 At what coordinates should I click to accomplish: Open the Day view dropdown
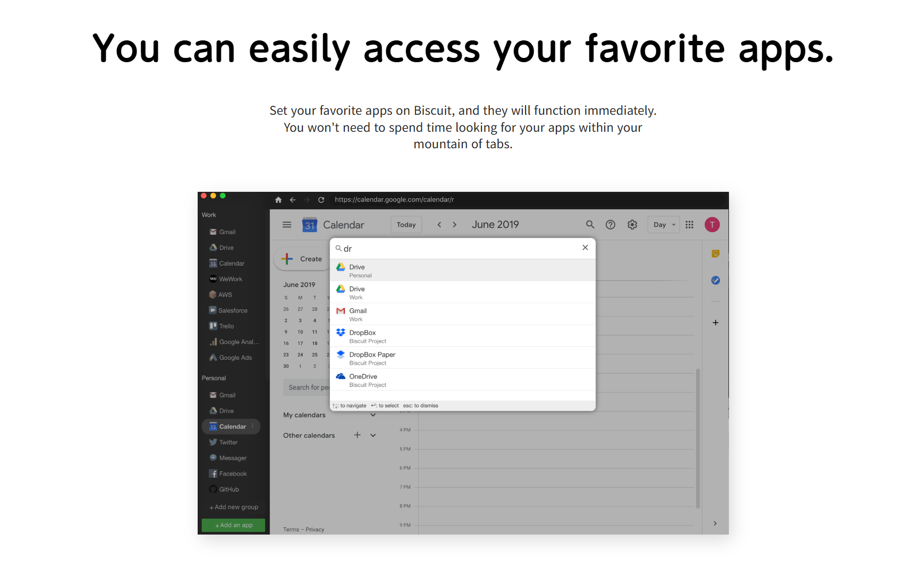664,225
